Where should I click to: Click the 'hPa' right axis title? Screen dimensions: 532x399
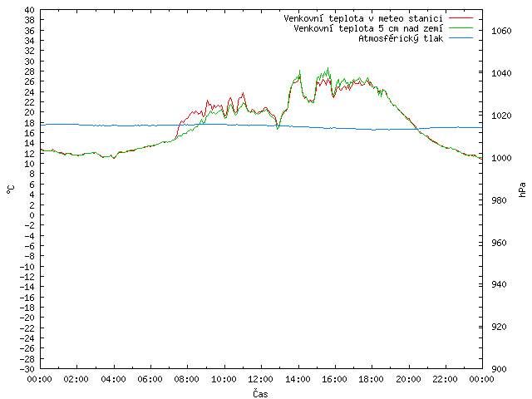tap(522, 190)
